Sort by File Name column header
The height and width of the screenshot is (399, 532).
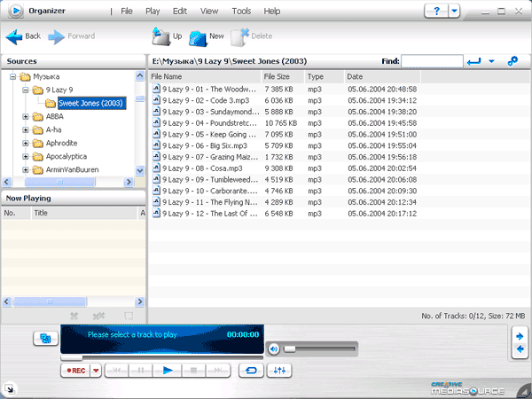pyautogui.click(x=205, y=76)
